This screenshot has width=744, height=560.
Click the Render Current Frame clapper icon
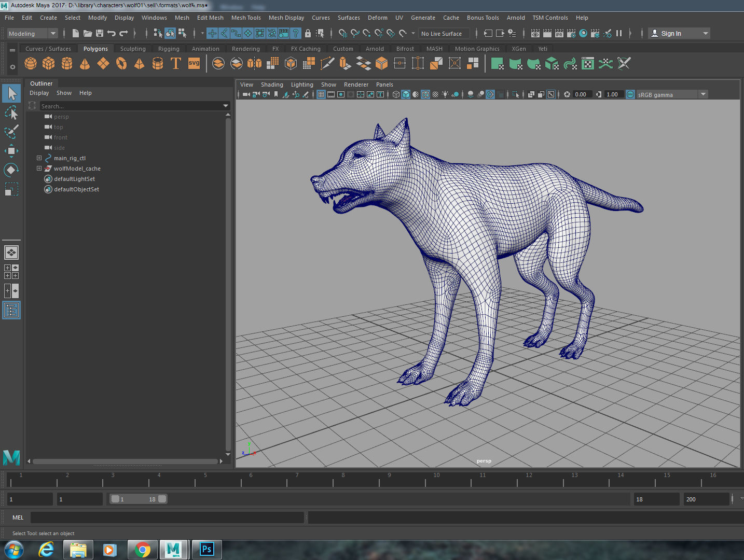coord(547,33)
